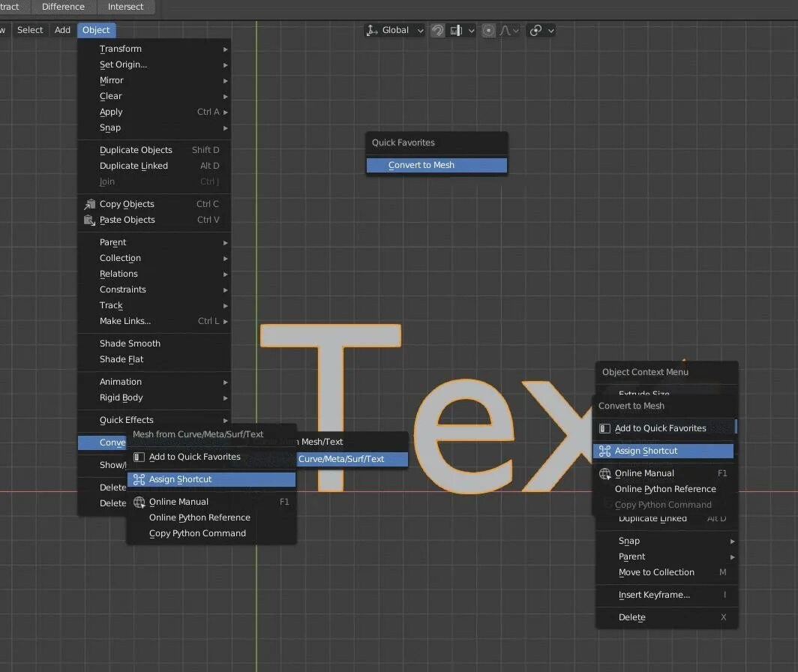Image resolution: width=798 pixels, height=672 pixels.
Task: Click Add to Quick Favorites icon in left popup
Action: click(x=138, y=457)
